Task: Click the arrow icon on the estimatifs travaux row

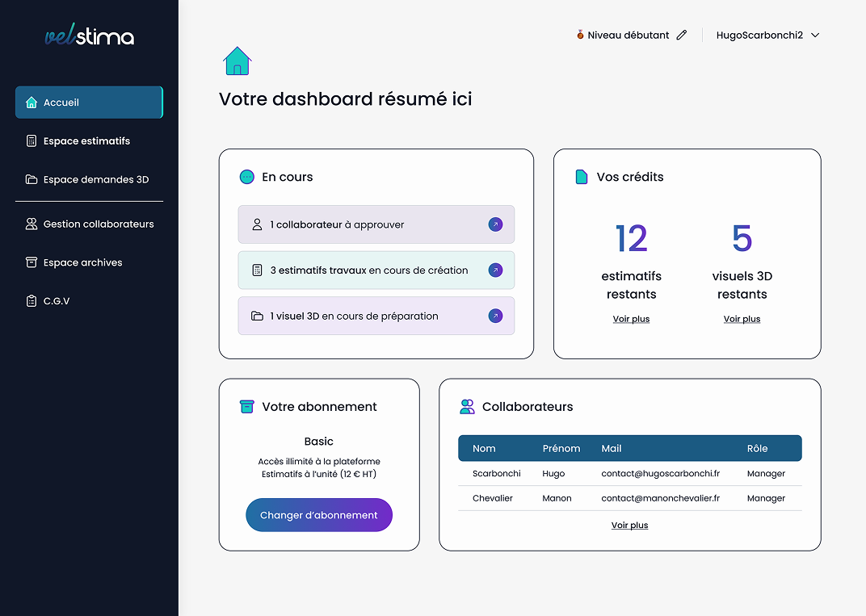Action: (x=495, y=270)
